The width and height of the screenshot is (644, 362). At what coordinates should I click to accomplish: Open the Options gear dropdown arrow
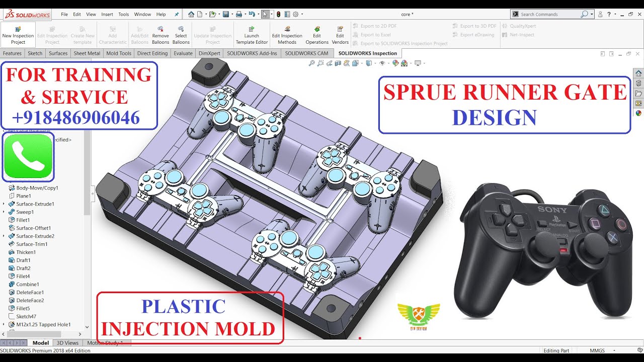coord(302,14)
